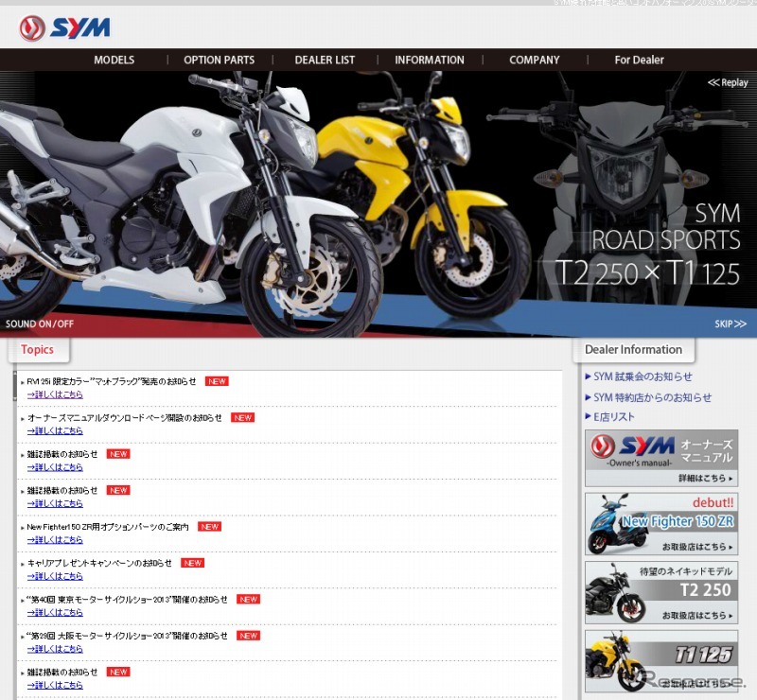Viewport: 757px width, 700px height.
Task: Click topic text 'オーナーズマニュアルダウンロードページ開設のお知らせ'
Action: click(124, 417)
